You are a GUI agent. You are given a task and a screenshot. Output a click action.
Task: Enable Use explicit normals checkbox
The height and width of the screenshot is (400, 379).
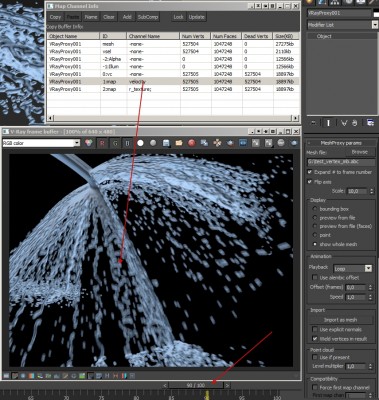315,329
